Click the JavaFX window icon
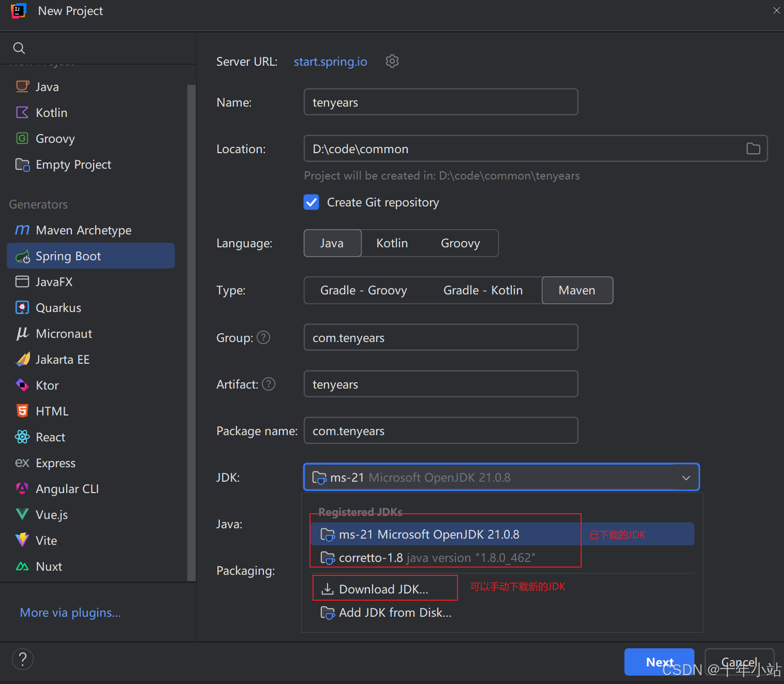 click(22, 281)
